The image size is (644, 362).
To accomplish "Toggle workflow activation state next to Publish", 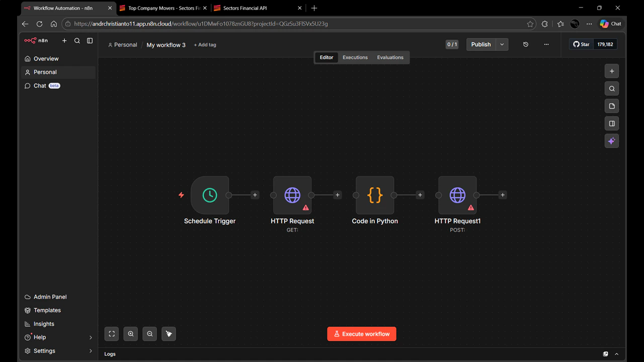I will click(x=452, y=44).
